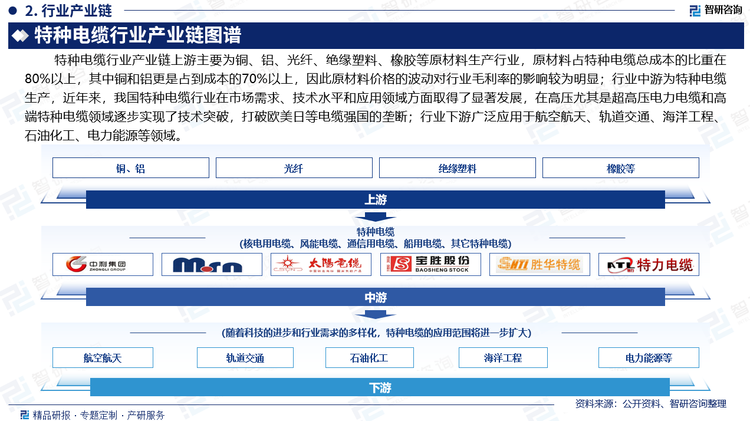Click the 宝胜股份 company logo
The width and height of the screenshot is (750, 421).
click(430, 265)
